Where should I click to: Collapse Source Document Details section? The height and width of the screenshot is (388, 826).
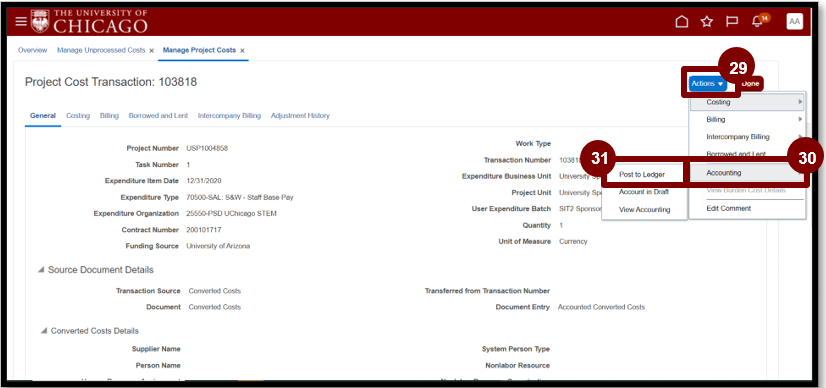[41, 270]
